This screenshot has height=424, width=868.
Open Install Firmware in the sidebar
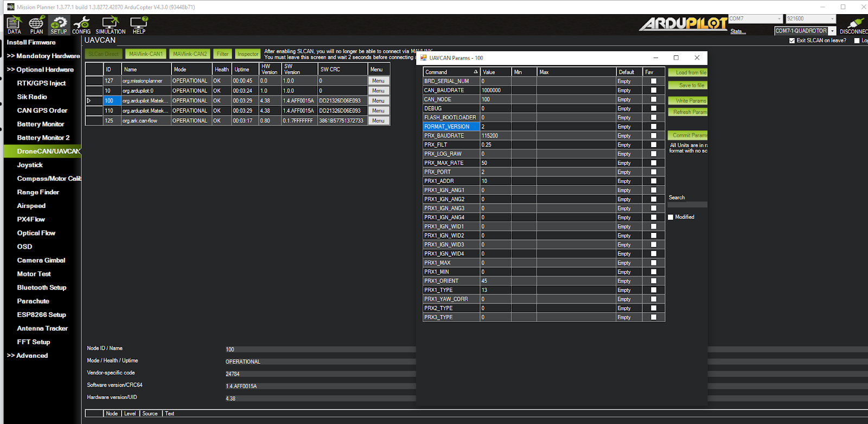click(x=31, y=42)
